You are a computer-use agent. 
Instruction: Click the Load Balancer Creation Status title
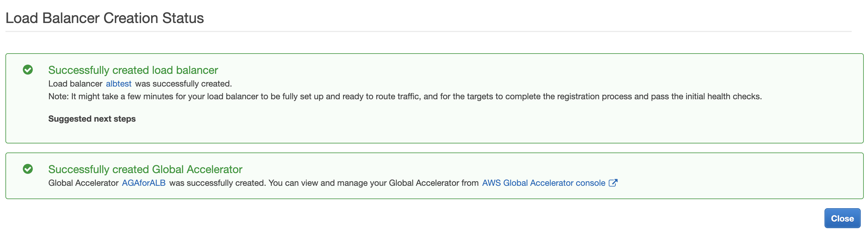point(105,18)
